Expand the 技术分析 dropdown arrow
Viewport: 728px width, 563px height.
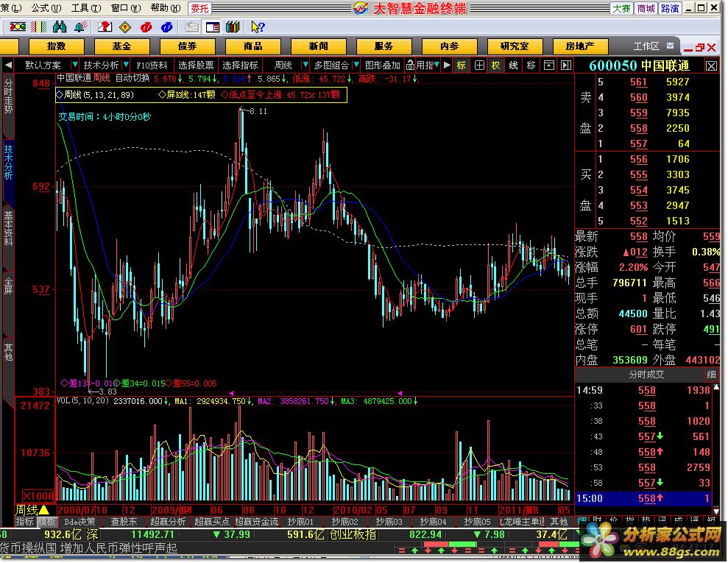coord(126,65)
